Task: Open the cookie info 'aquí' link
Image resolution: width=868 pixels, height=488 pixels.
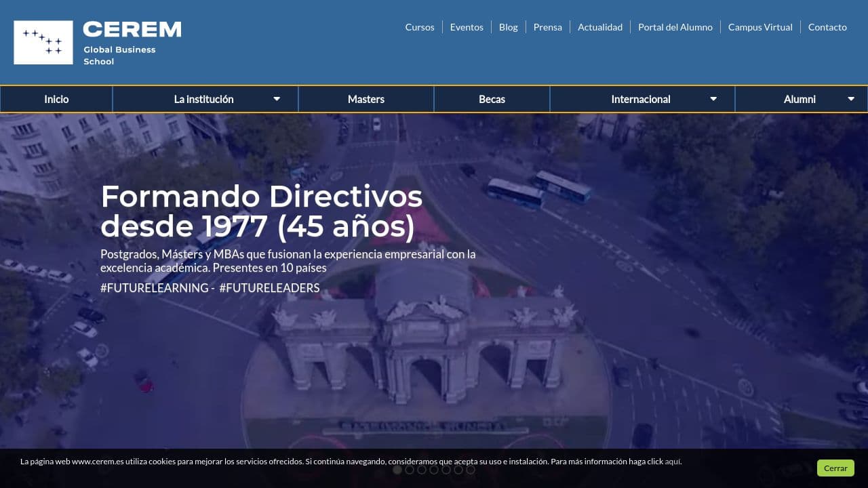Action: click(x=673, y=462)
